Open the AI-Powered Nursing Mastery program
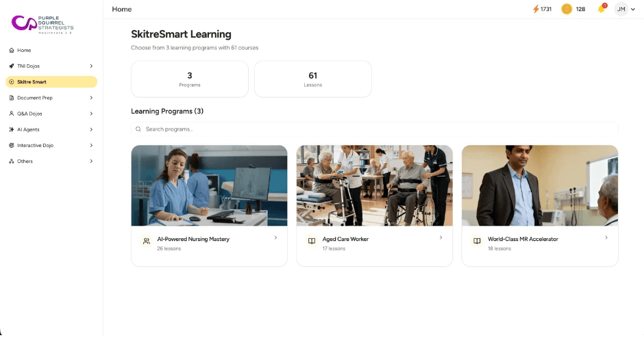The width and height of the screenshot is (644, 340). pyautogui.click(x=209, y=205)
